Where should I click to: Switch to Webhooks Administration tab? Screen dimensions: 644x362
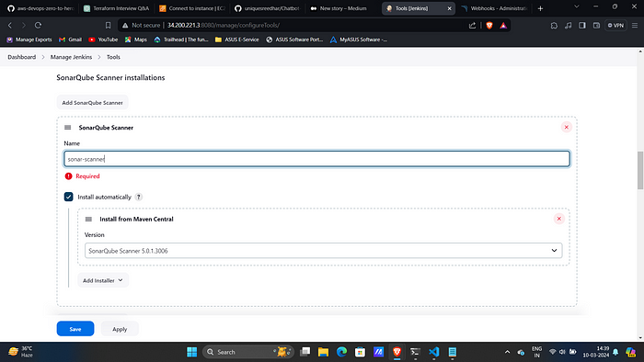[495, 8]
